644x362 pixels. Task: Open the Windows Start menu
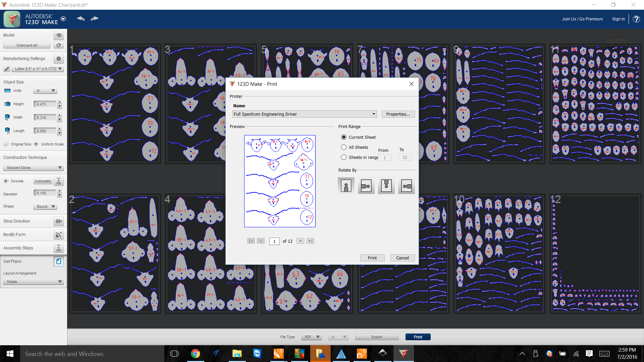[10, 354]
